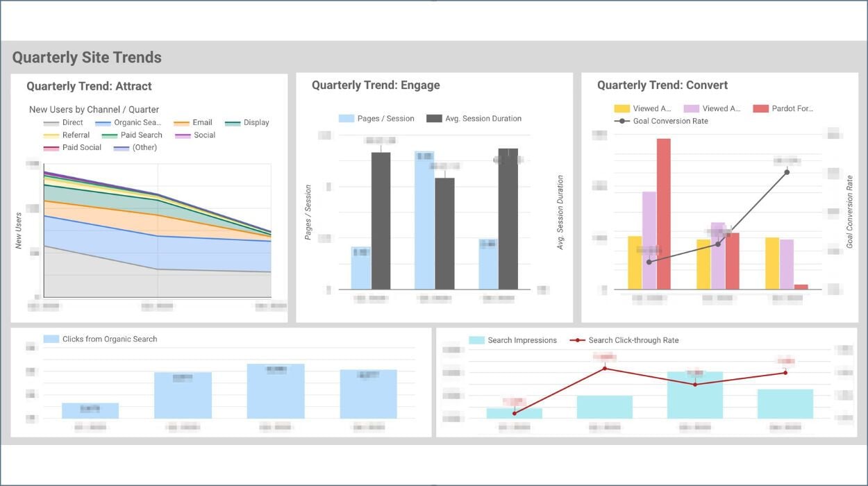The height and width of the screenshot is (486, 868).
Task: Click the highest Search Click-through Rate point
Action: pyautogui.click(x=605, y=368)
